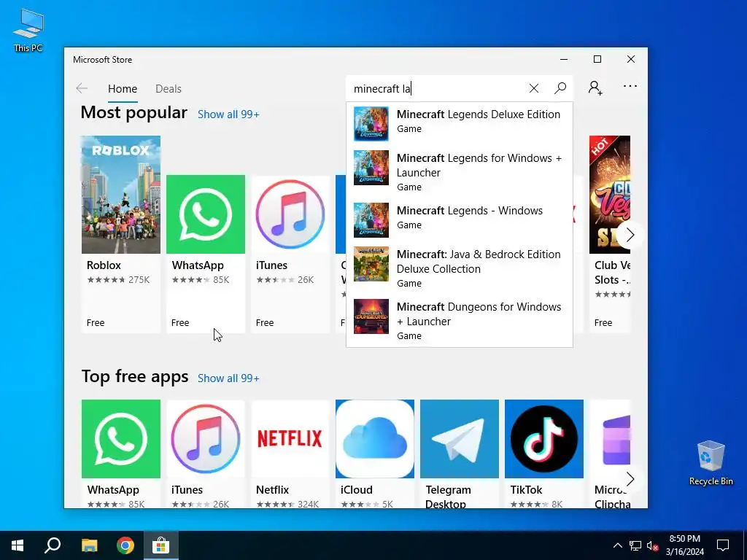Select the Recycle Bin desktop icon
Viewport: 747px width, 560px height.
point(711,463)
